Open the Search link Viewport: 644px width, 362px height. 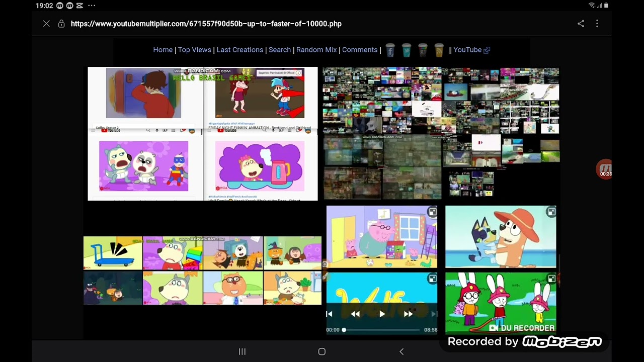280,50
